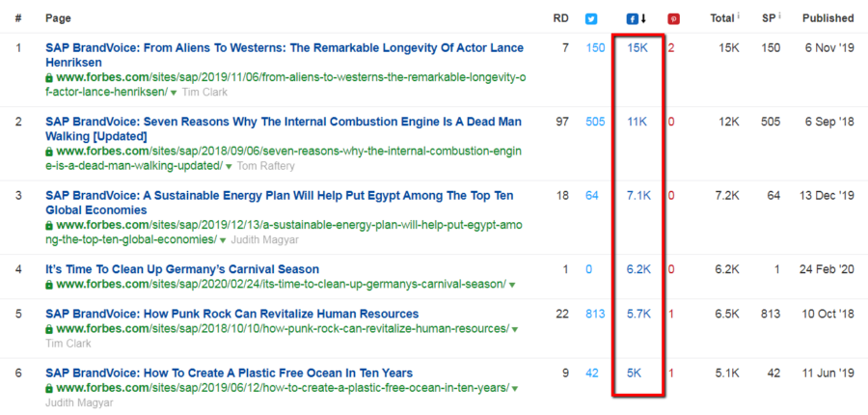
Task: Sort the table by the RD column header
Action: pos(560,18)
